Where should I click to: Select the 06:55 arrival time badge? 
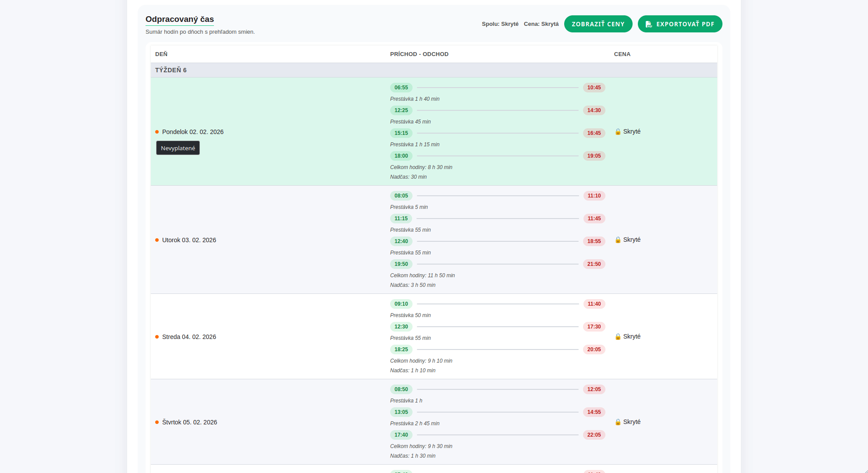tap(401, 88)
